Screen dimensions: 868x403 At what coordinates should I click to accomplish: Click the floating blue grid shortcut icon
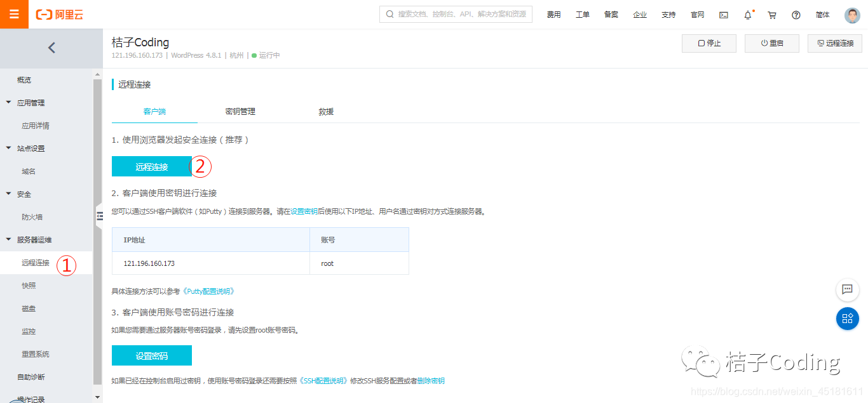[x=847, y=319]
